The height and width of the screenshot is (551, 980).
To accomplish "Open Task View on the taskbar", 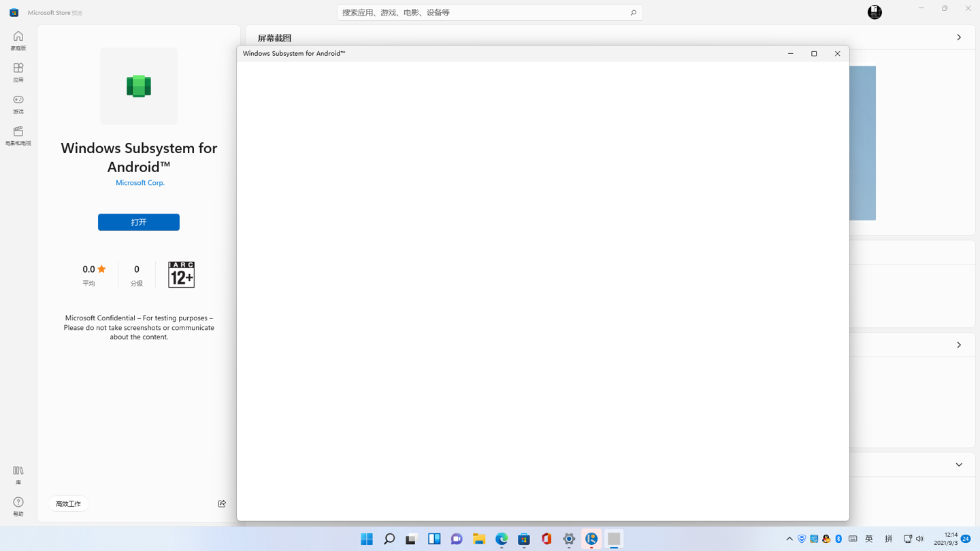I will [411, 539].
